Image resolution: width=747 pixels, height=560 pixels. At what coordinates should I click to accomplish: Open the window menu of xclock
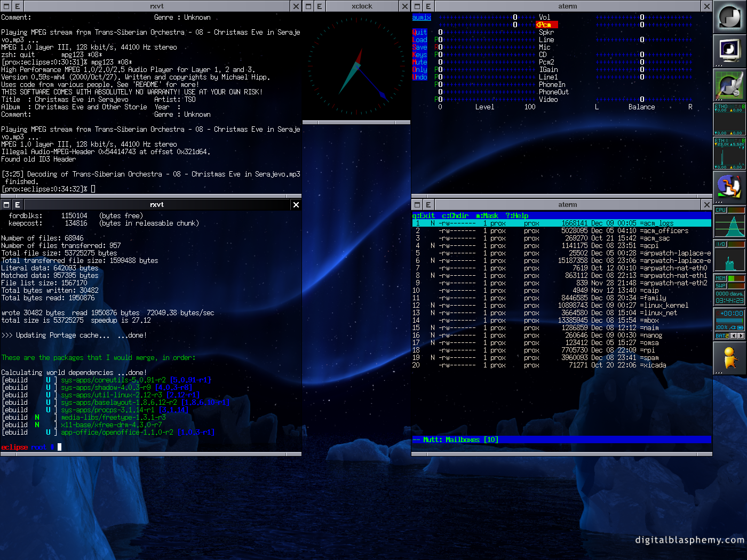[x=308, y=6]
